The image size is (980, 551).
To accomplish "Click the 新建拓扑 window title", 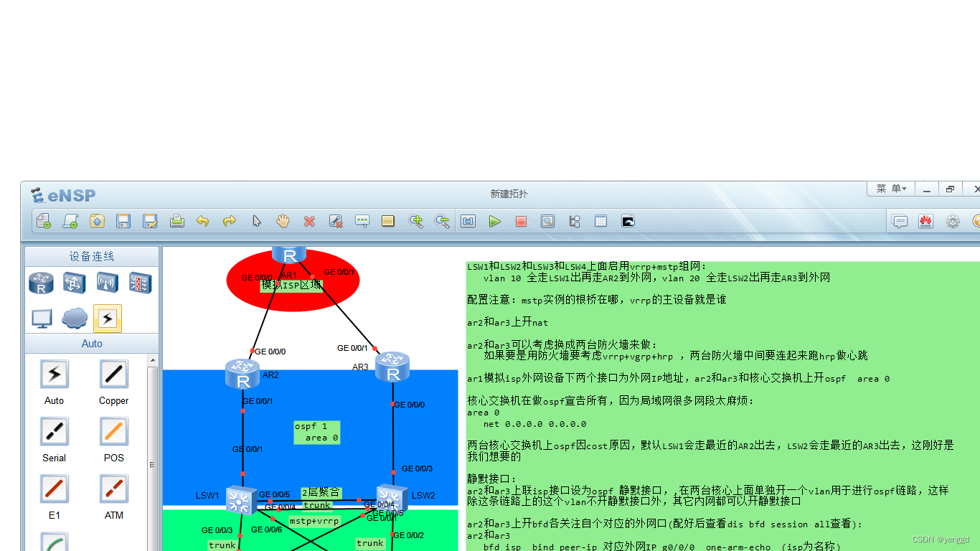I will click(509, 194).
